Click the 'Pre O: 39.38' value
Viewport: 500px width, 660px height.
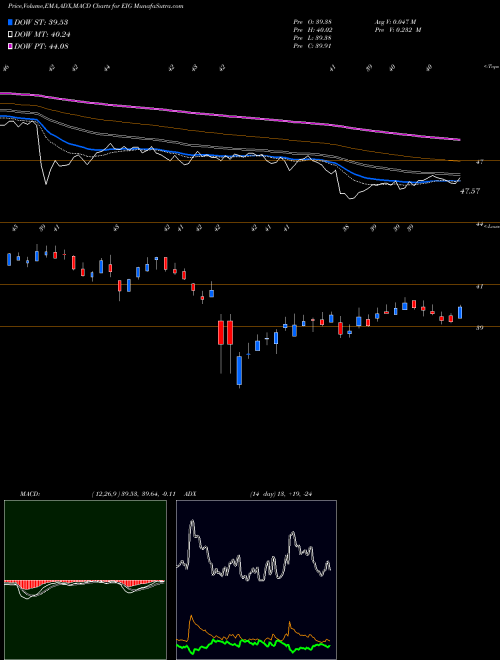(314, 22)
